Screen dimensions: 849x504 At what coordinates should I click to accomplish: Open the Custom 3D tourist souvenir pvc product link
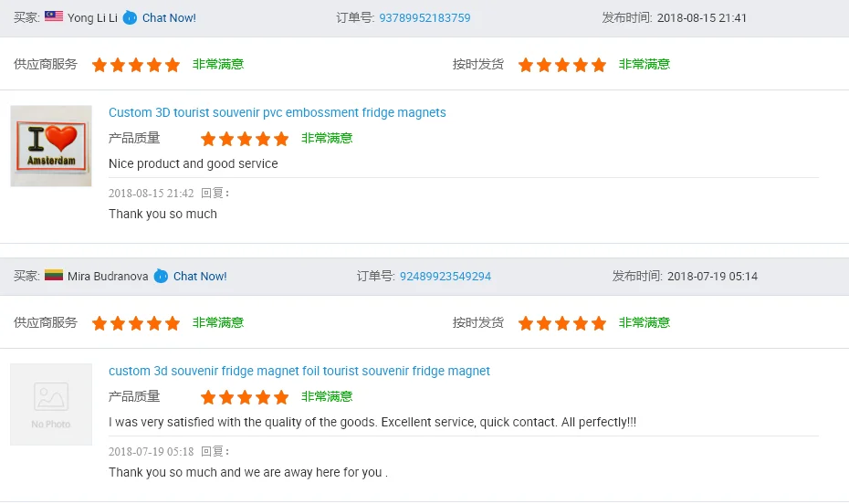tap(277, 112)
